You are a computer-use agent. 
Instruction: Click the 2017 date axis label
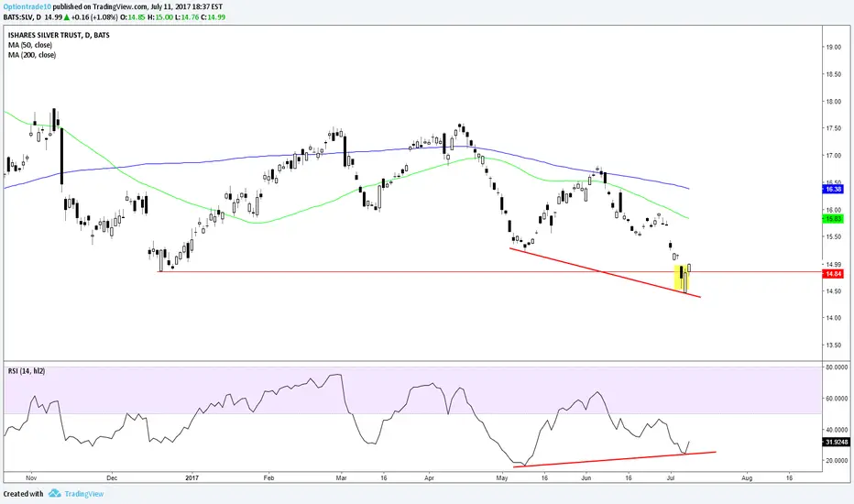pos(192,477)
